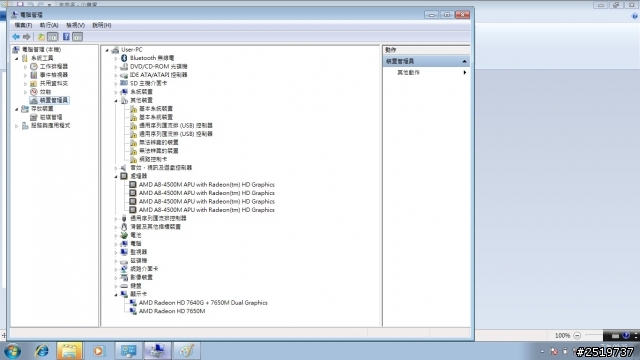Viewport: 640px width, 360px height.
Task: Select the 鍵盤 keyboard icon
Action: click(x=124, y=286)
